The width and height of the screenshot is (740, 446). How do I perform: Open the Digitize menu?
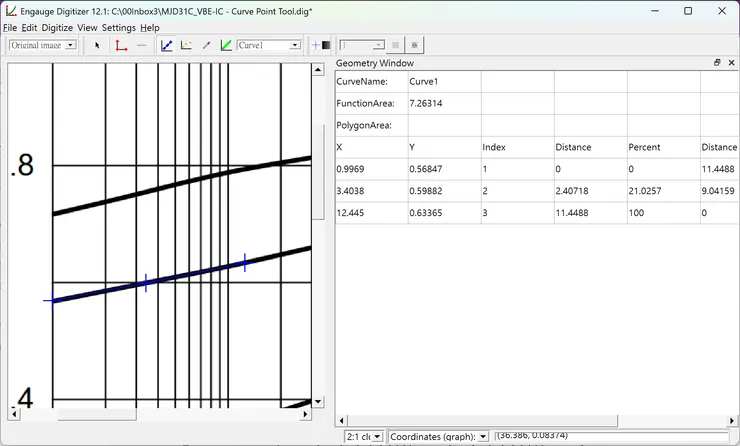(x=57, y=28)
